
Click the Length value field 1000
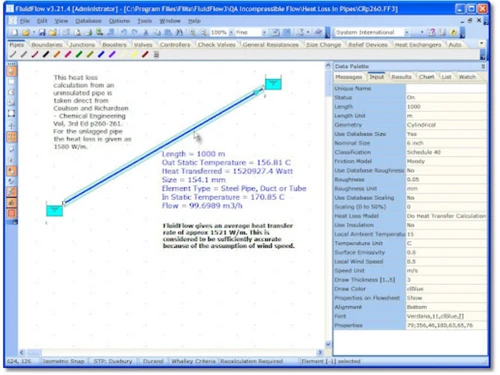tap(446, 107)
